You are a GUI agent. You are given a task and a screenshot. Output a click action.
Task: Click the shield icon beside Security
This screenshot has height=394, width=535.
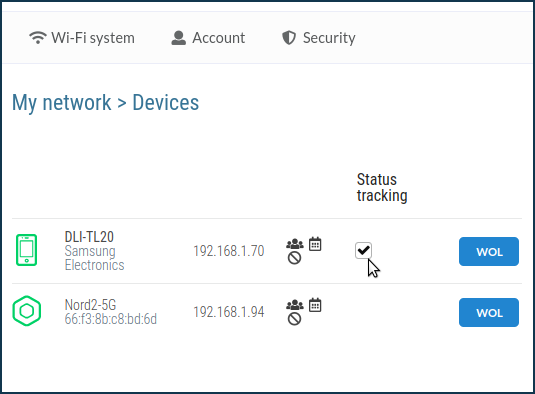289,38
